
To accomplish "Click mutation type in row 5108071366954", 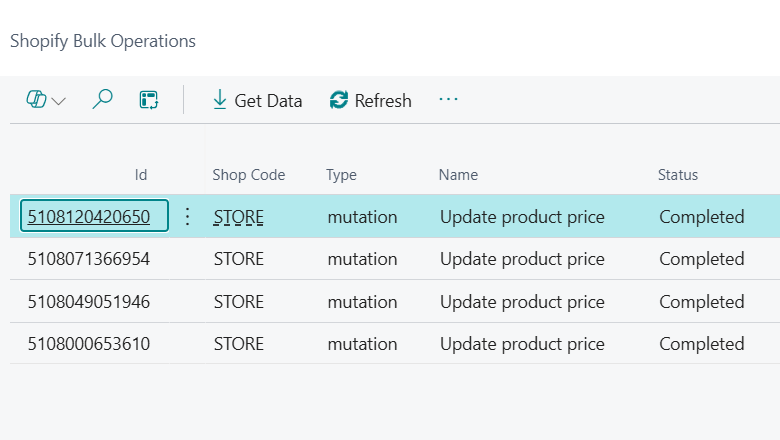I will click(362, 259).
